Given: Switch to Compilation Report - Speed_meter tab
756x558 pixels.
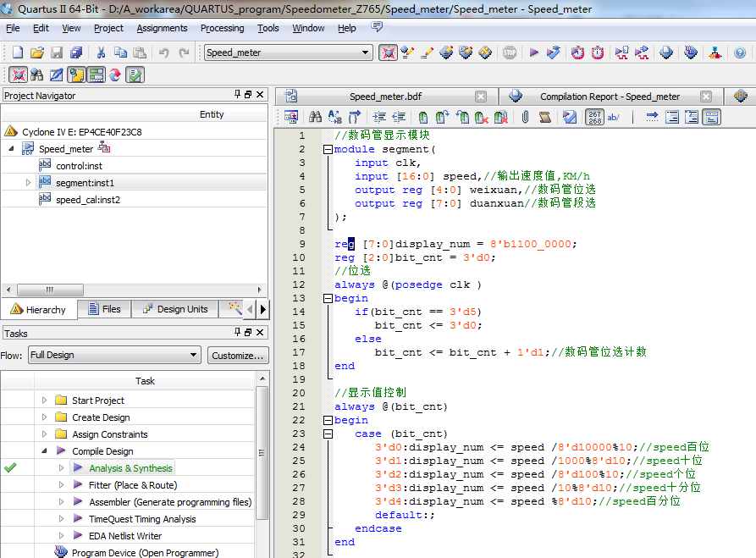Looking at the screenshot, I should 610,97.
